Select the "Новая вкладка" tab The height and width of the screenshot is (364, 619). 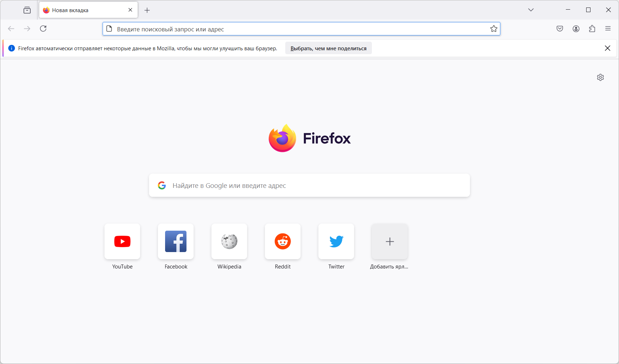tap(82, 10)
